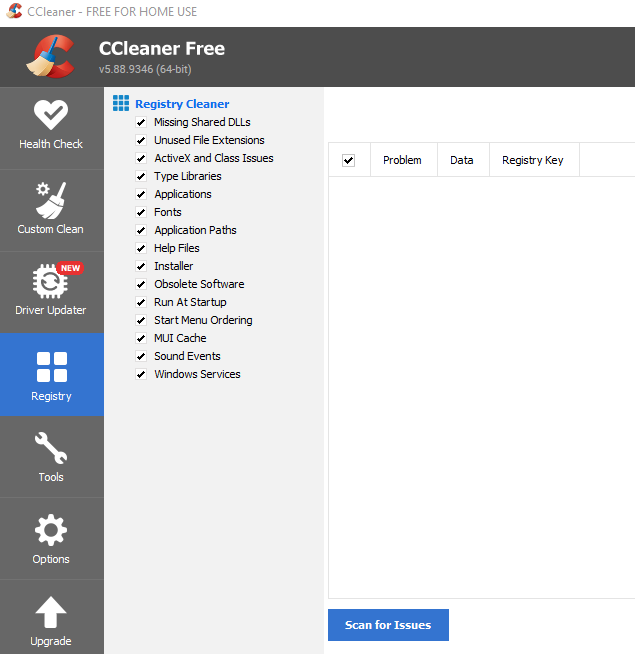The height and width of the screenshot is (654, 635).
Task: Uncheck Unused File Extensions
Action: tap(141, 140)
